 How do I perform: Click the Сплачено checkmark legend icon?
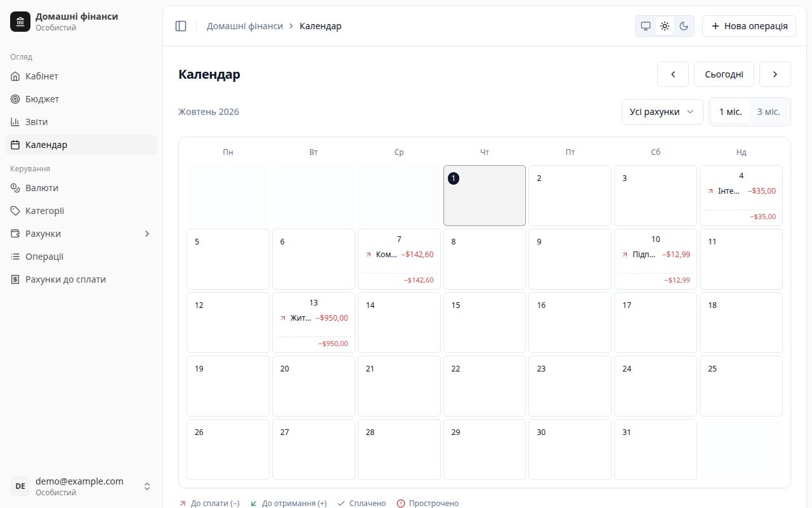click(341, 504)
